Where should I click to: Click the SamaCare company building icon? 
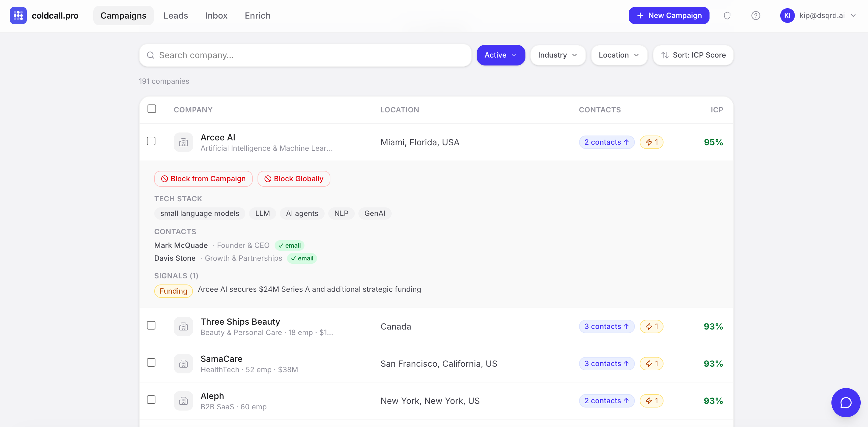tap(183, 363)
